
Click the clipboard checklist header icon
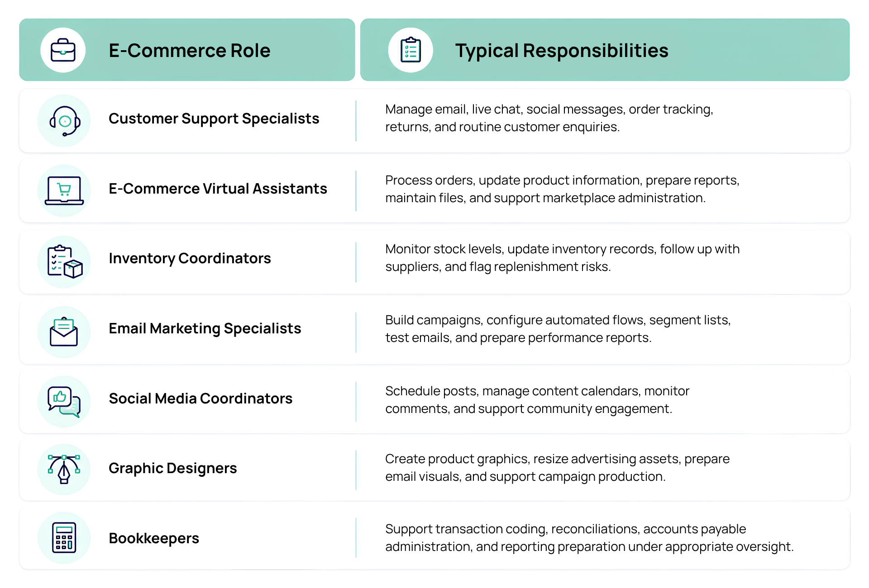(411, 50)
